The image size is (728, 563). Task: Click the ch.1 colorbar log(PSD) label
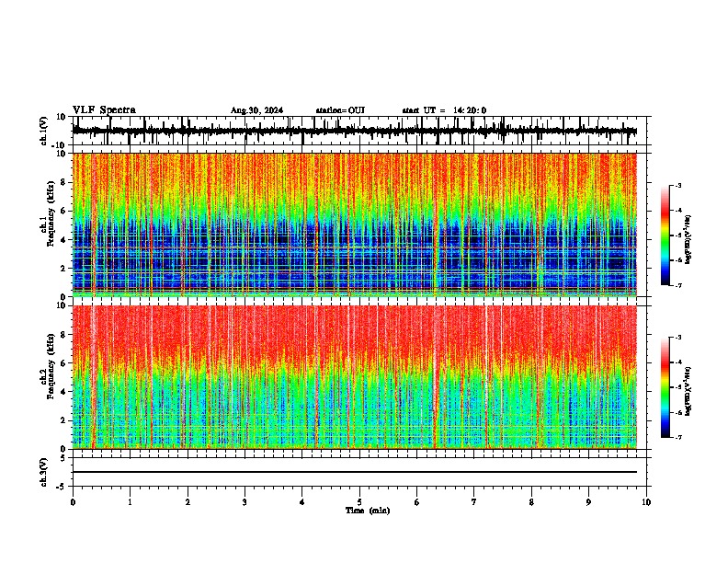pyautogui.click(x=688, y=240)
